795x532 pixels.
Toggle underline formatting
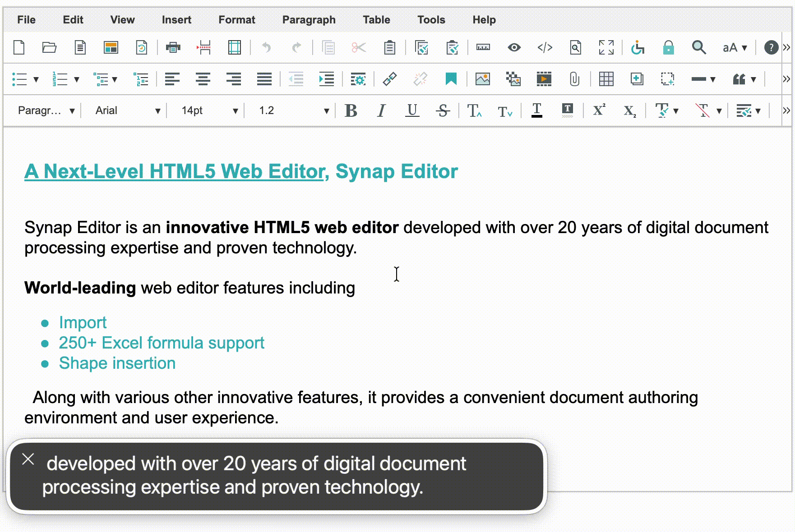point(412,110)
